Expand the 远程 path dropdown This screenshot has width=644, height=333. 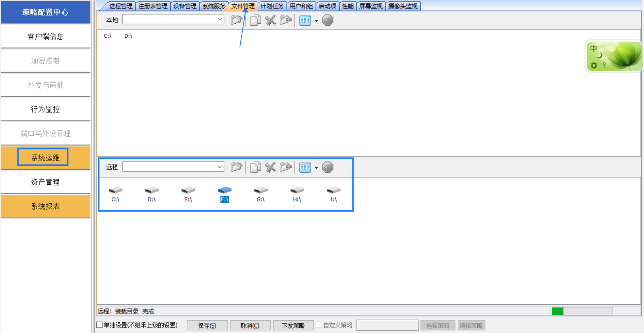(219, 167)
